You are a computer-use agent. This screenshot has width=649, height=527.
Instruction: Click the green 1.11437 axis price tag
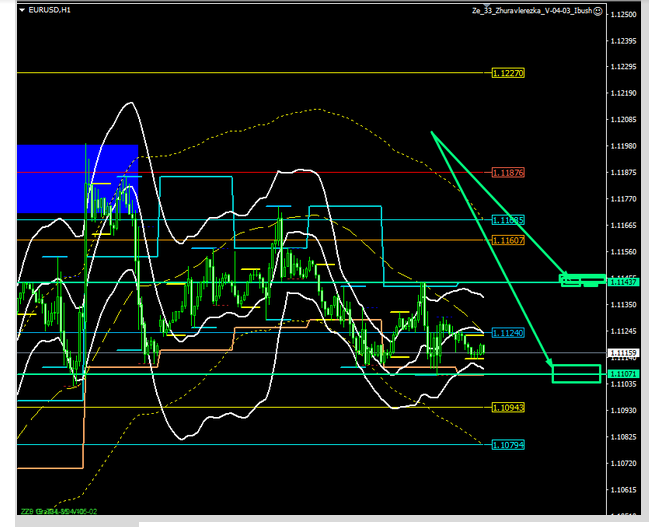click(x=623, y=282)
